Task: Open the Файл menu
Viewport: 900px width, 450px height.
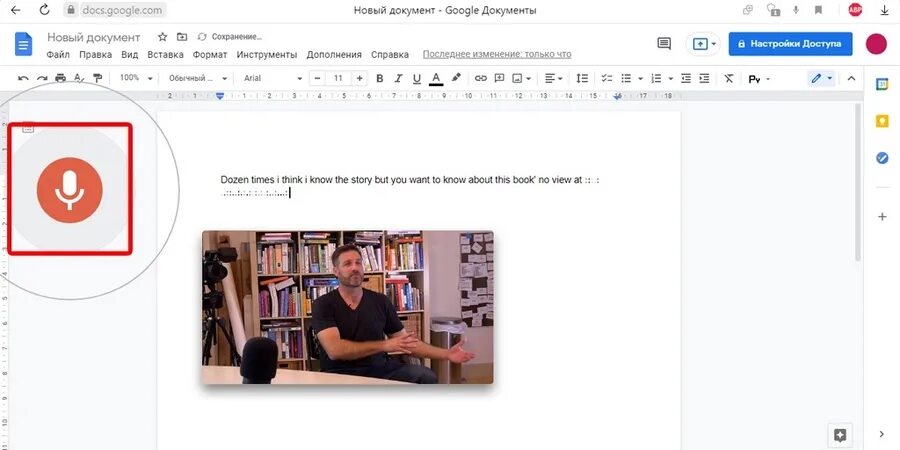Action: 58,55
